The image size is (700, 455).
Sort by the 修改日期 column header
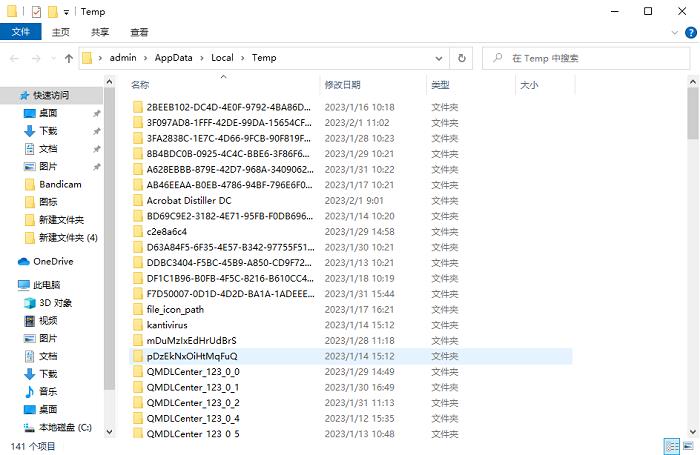[x=342, y=85]
